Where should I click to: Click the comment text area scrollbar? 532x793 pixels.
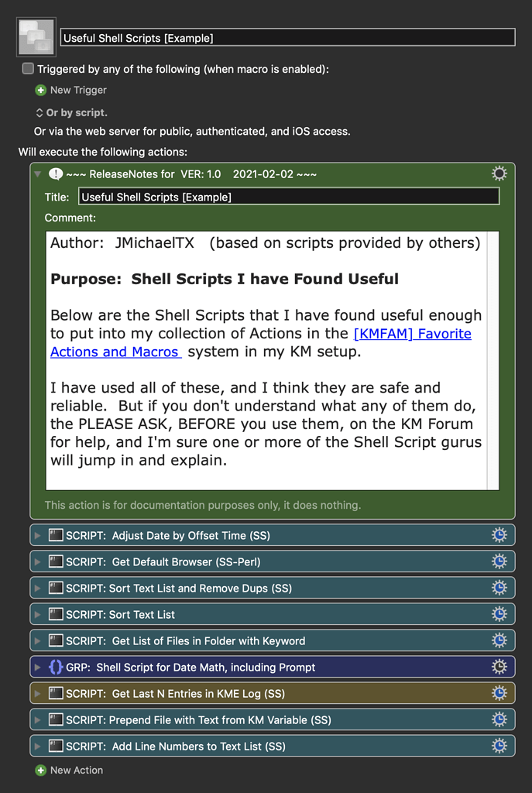[x=493, y=360]
